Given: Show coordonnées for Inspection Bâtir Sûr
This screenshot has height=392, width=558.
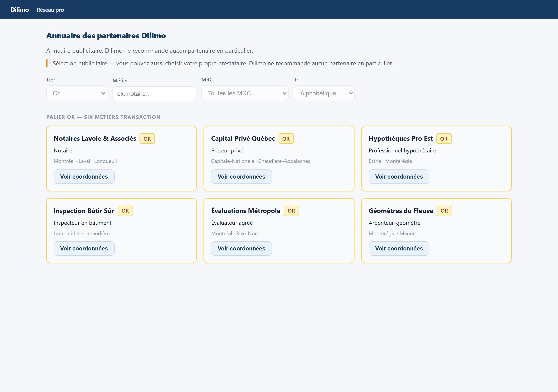Looking at the screenshot, I should [x=84, y=248].
